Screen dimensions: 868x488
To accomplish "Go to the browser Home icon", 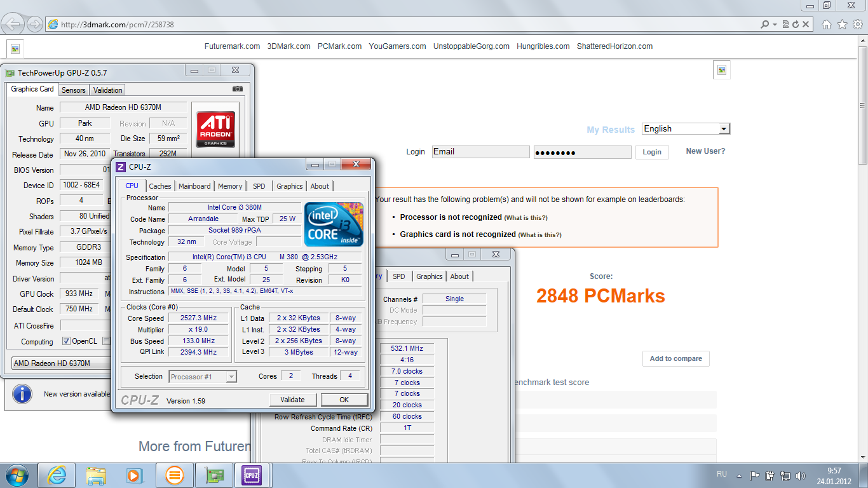I will 827,24.
